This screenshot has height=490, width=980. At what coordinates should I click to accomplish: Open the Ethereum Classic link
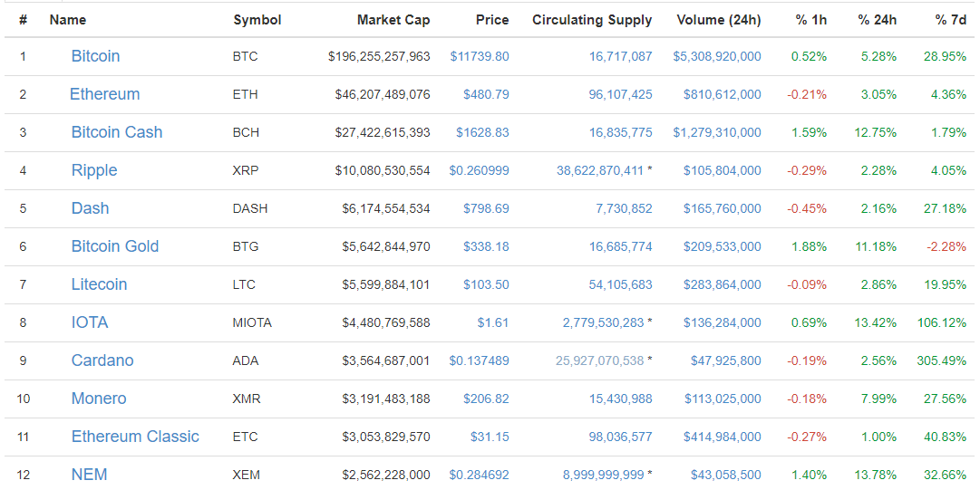tap(135, 437)
